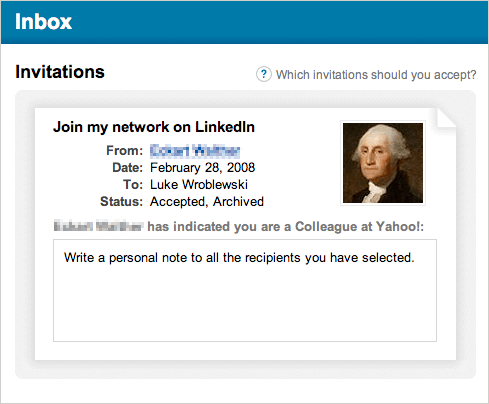Click the 'Accepted, Archived' status text
Image resolution: width=489 pixels, height=404 pixels.
pyautogui.click(x=207, y=202)
